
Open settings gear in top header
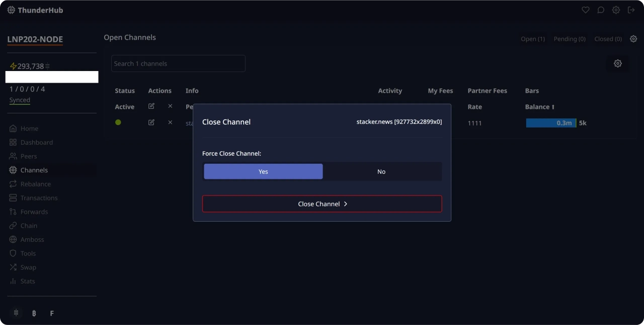tap(616, 10)
